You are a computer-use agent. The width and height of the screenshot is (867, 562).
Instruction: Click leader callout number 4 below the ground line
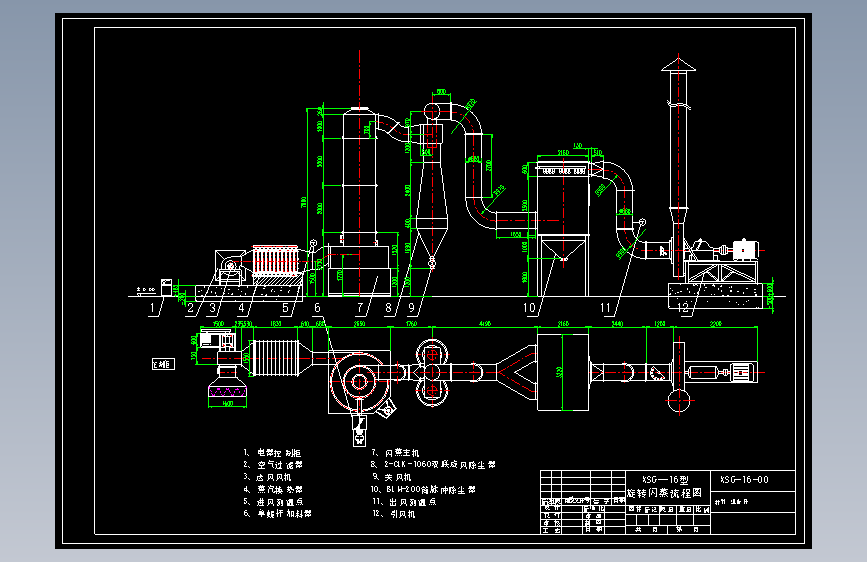(242, 308)
